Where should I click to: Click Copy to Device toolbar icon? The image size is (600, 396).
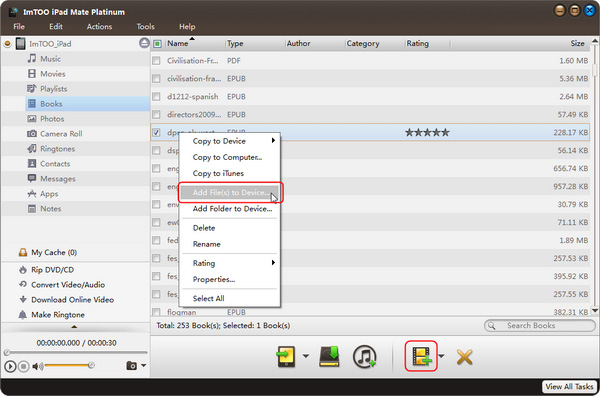click(x=285, y=357)
